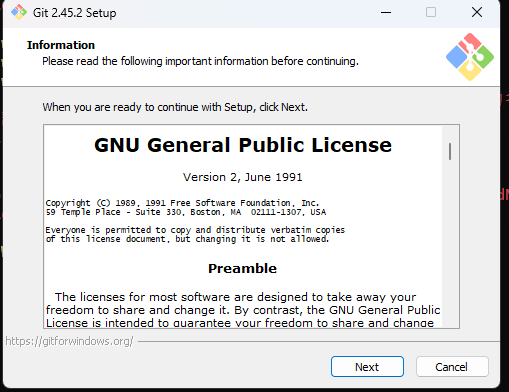
Task: Click the license text scrollbar thumb
Action: pos(450,151)
